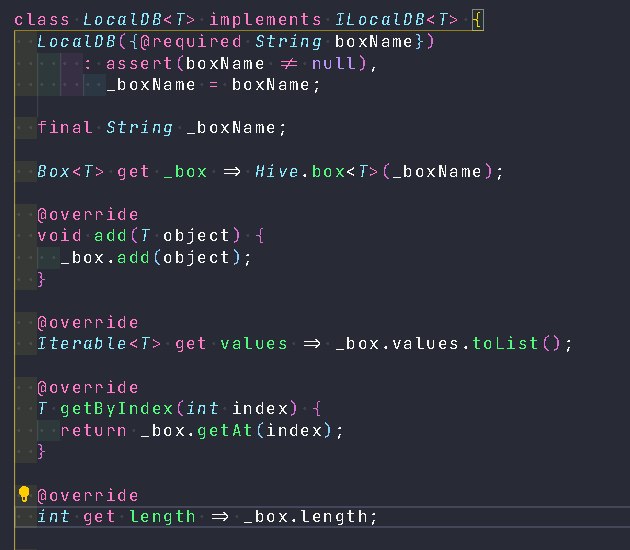Click 'Hive' in the _box getter
630x550 pixels.
277,172
